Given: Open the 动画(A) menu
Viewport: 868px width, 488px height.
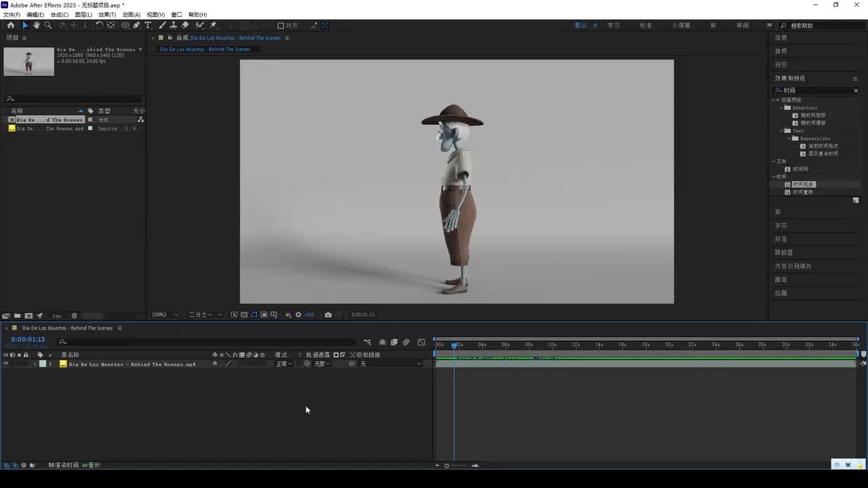Looking at the screenshot, I should [x=132, y=14].
